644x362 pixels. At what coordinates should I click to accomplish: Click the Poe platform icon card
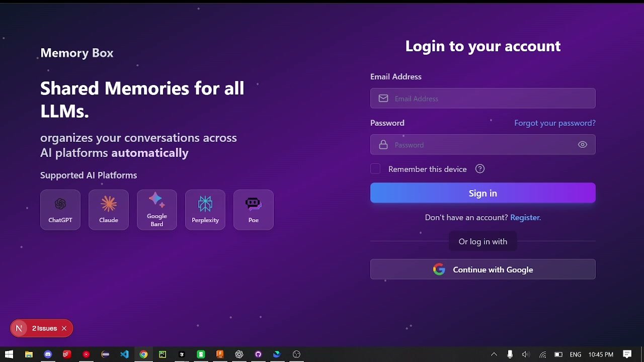coord(254,210)
